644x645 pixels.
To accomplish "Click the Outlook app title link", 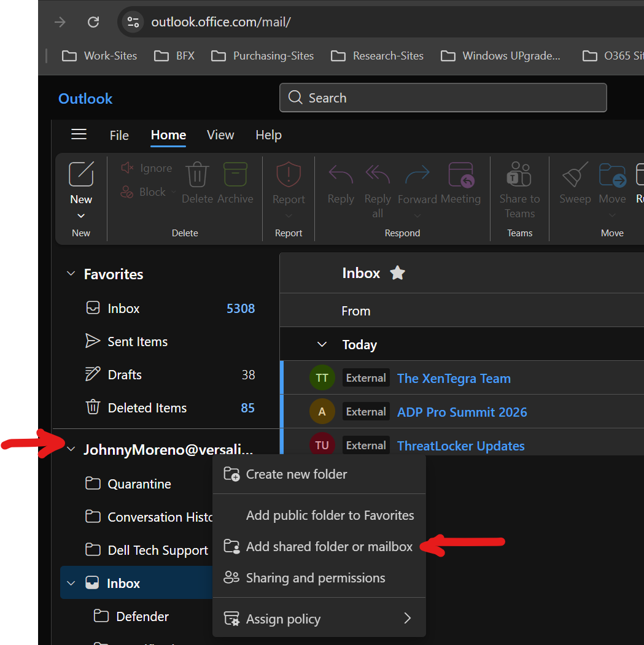I will [85, 99].
